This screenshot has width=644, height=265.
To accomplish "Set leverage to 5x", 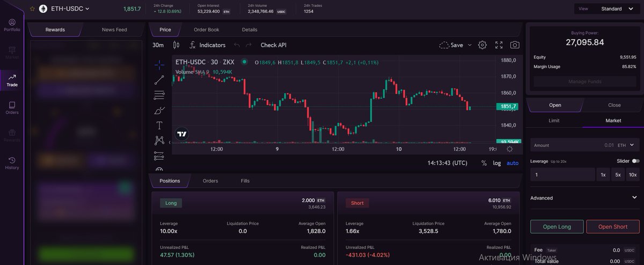I will (618, 174).
